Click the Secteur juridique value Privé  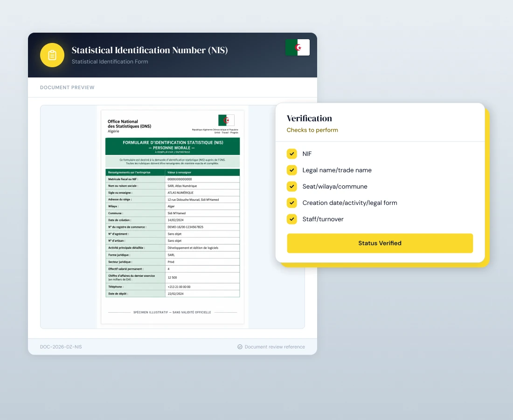point(171,262)
